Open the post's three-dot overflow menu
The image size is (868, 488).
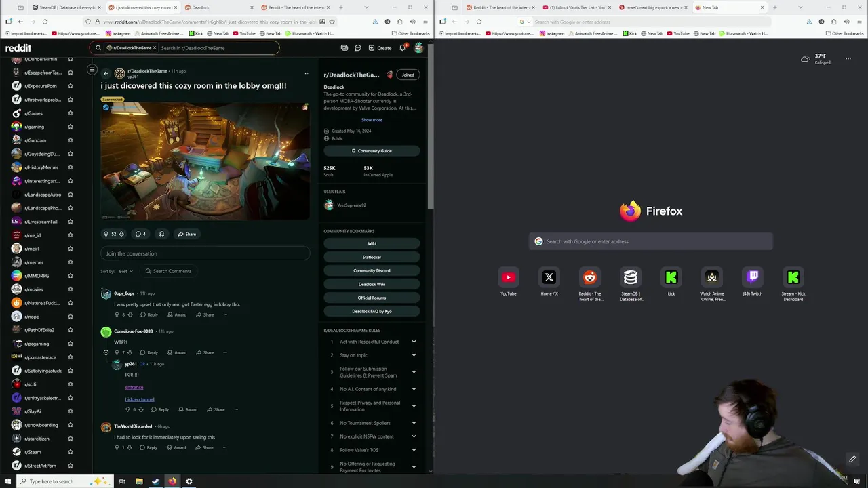tap(307, 73)
